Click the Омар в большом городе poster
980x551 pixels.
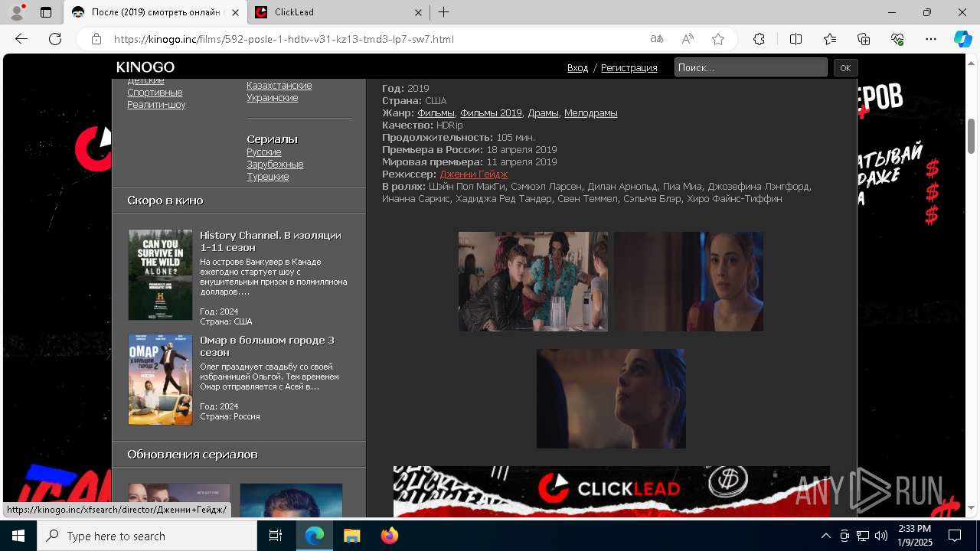160,380
